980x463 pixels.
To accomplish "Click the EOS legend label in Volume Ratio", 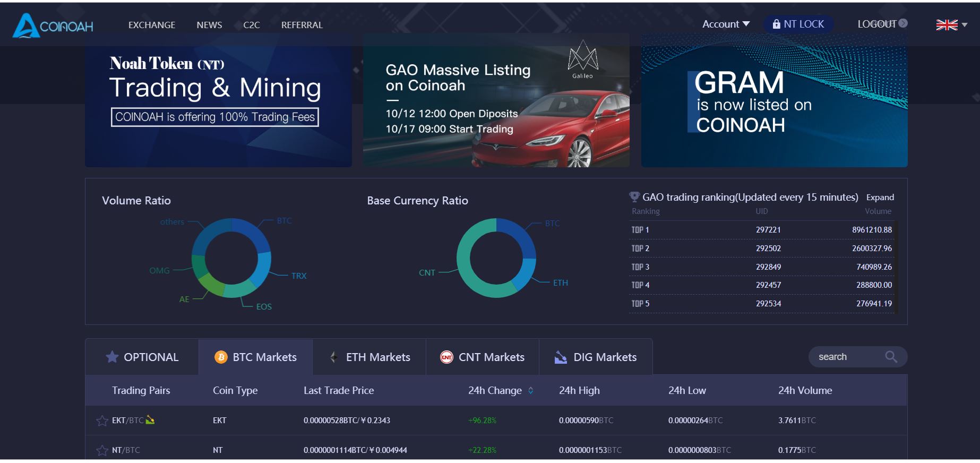I will point(264,307).
